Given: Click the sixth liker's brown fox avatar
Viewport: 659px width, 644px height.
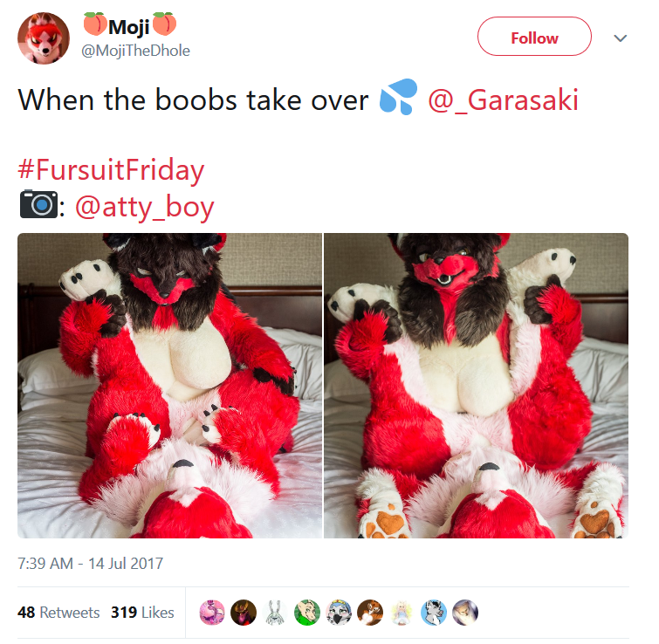Looking at the screenshot, I should (x=370, y=613).
